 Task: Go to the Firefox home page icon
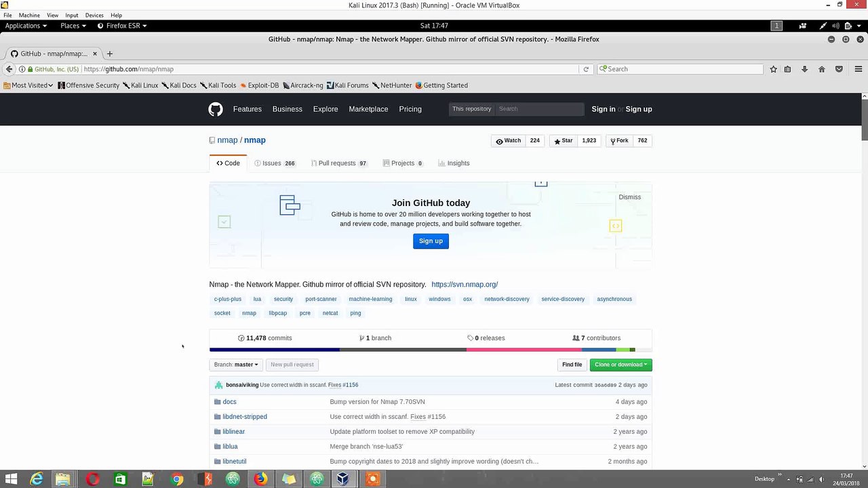pos(822,69)
